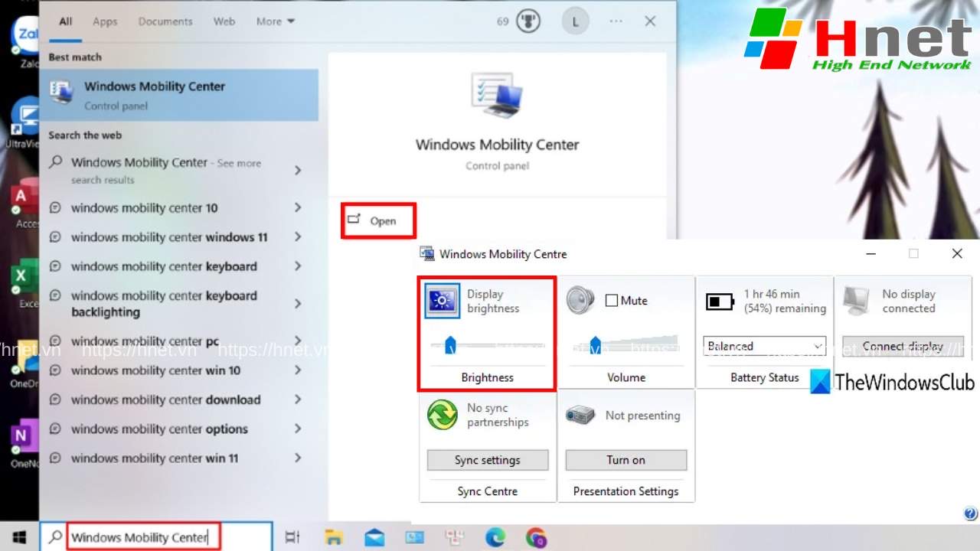Click the monitor icon in external display tile
This screenshot has height=551, width=980.
pyautogui.click(x=856, y=301)
